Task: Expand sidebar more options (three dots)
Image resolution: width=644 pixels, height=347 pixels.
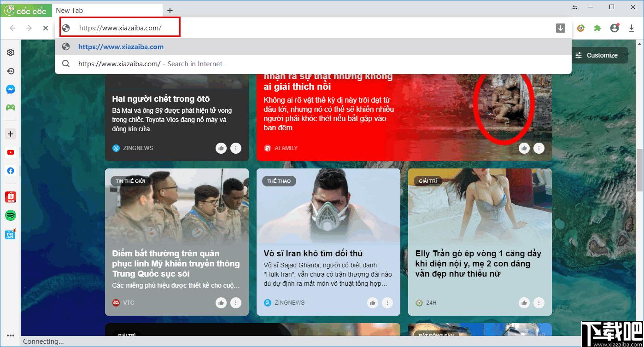Action: 10,335
